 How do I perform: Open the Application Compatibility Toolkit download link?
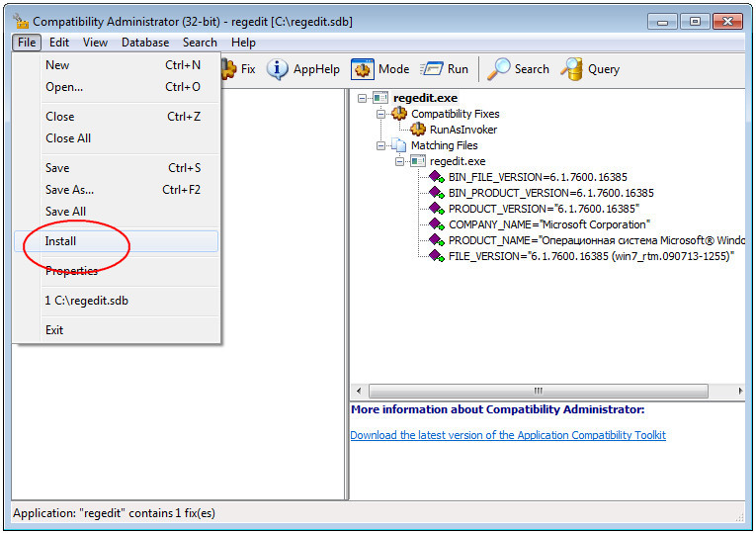tap(508, 435)
